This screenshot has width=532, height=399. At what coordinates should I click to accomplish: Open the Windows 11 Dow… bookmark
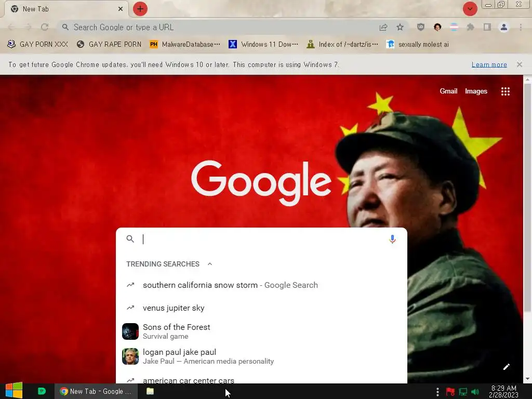(263, 45)
